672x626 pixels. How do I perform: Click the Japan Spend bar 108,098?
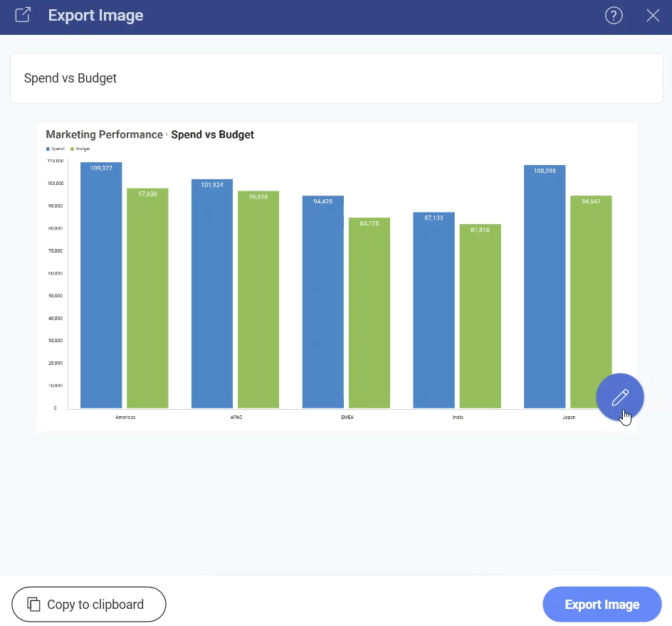coord(545,287)
